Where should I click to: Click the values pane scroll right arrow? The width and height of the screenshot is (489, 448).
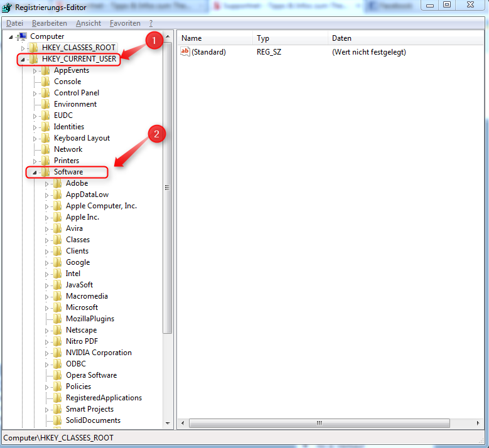478,423
